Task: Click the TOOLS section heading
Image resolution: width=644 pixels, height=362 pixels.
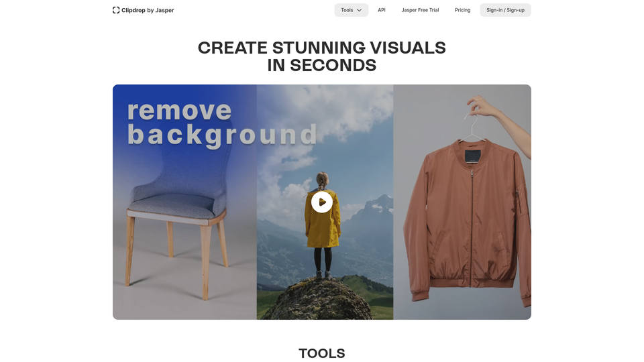Action: [x=321, y=353]
